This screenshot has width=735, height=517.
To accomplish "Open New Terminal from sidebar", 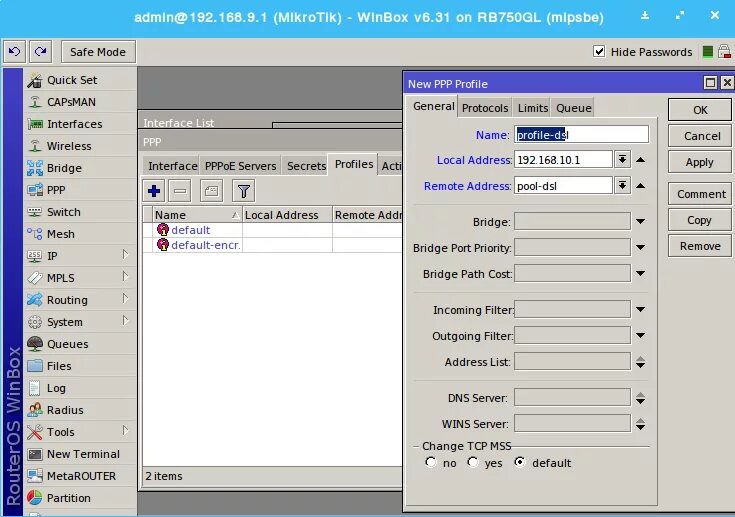I will [80, 454].
